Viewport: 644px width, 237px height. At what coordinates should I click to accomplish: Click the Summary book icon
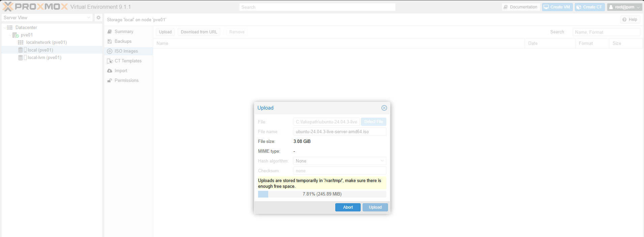[110, 32]
